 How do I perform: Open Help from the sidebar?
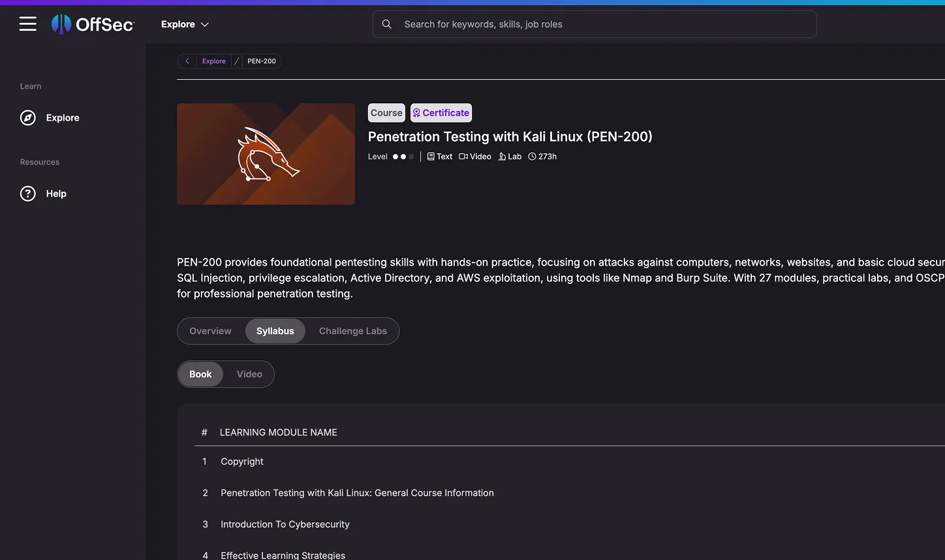[27, 193]
